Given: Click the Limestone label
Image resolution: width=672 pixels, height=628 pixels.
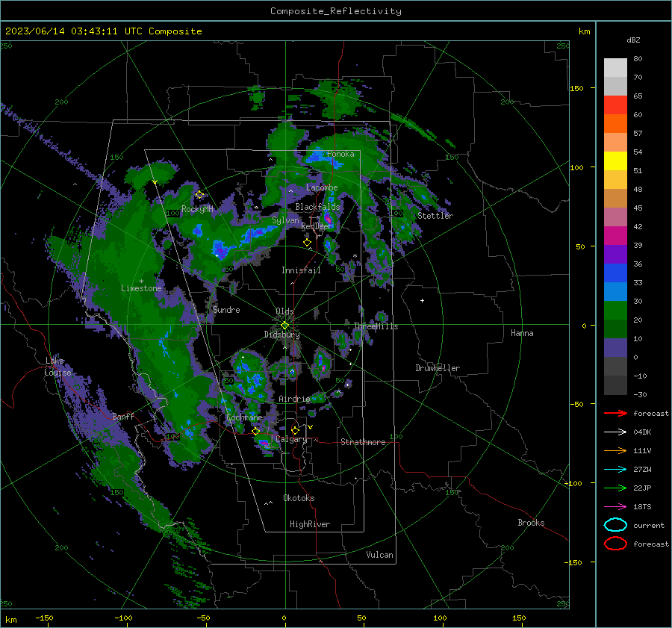Looking at the screenshot, I should (141, 288).
